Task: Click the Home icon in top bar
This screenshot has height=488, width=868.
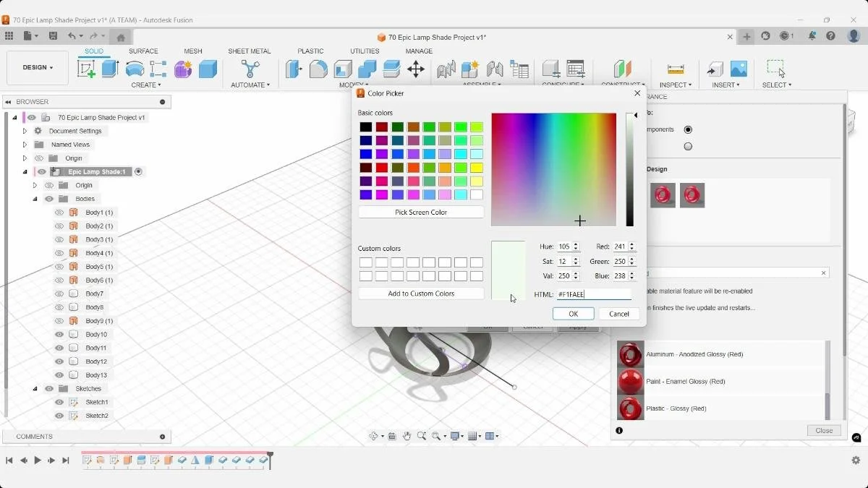Action: (x=121, y=37)
